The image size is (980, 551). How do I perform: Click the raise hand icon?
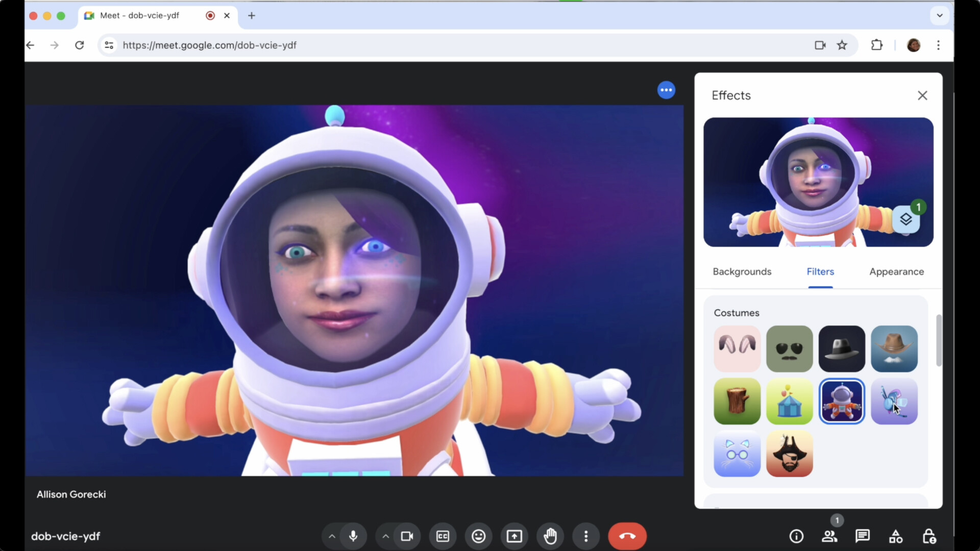click(550, 536)
